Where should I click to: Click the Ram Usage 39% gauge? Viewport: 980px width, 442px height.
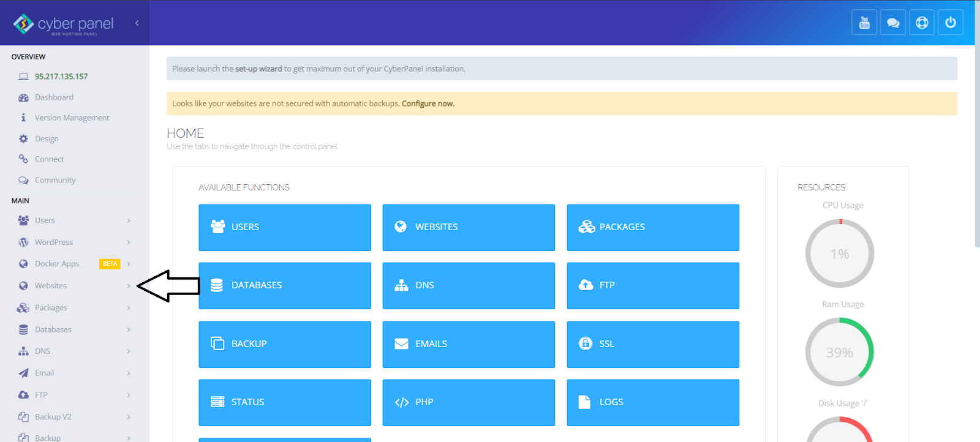840,352
